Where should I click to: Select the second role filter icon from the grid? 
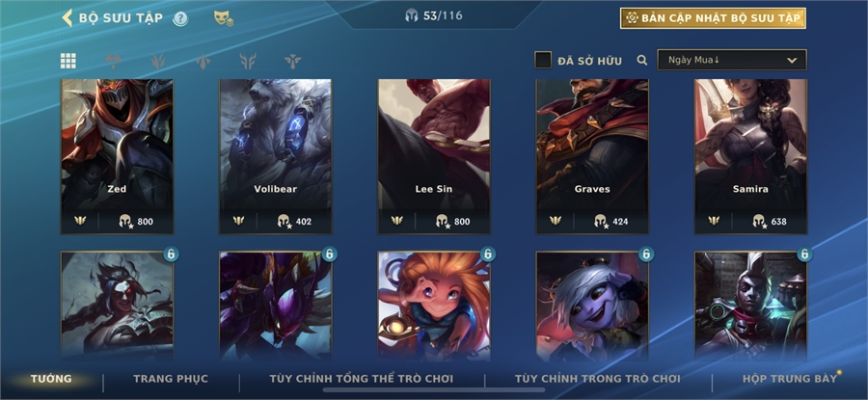coord(158,61)
